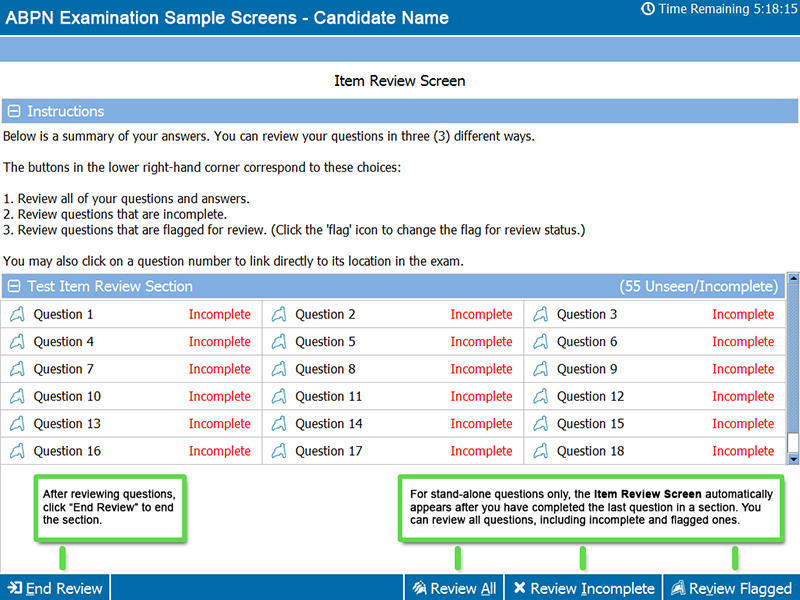This screenshot has width=800, height=600.
Task: Click the End Review button
Action: (x=55, y=588)
